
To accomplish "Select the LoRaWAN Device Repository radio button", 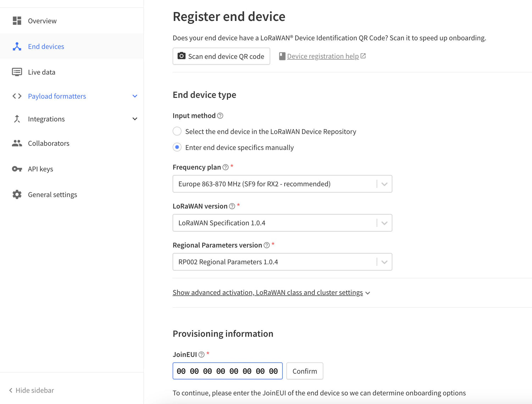I will [x=177, y=131].
